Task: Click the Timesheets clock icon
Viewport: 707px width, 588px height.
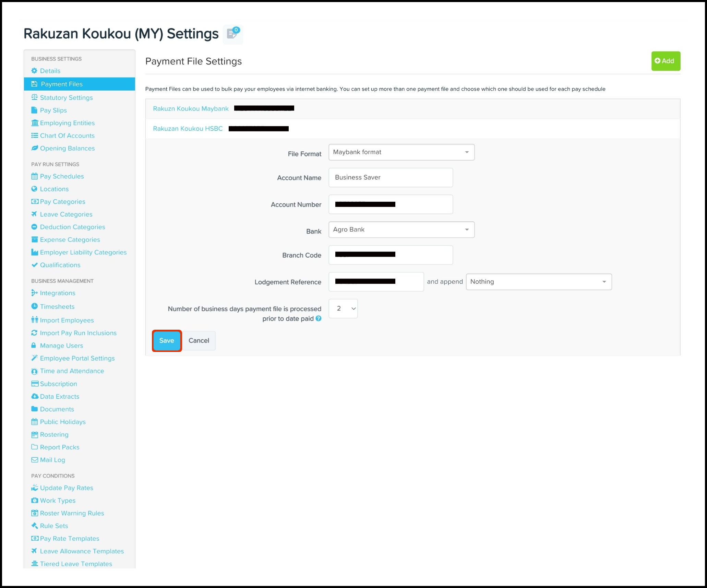Action: 34,306
